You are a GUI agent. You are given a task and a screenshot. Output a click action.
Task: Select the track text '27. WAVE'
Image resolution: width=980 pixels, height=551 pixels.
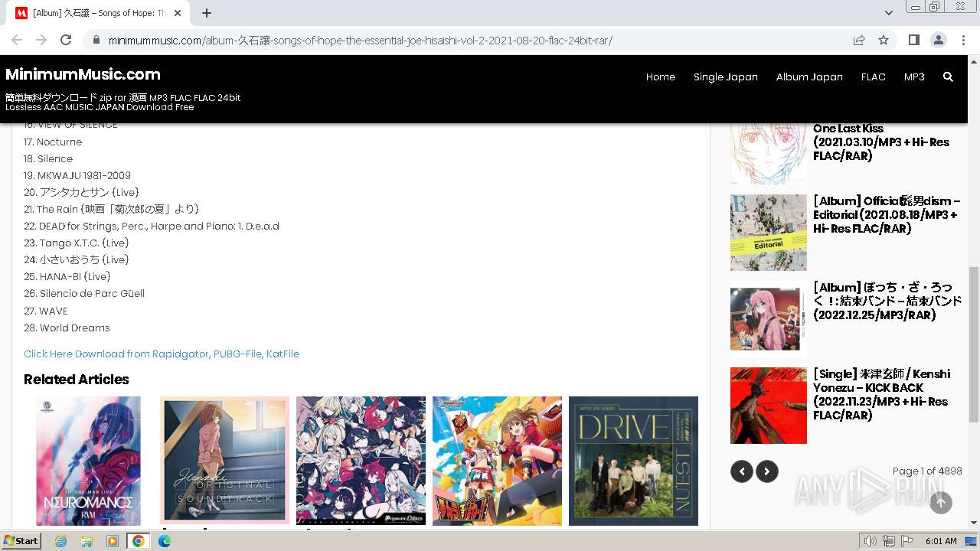(46, 311)
